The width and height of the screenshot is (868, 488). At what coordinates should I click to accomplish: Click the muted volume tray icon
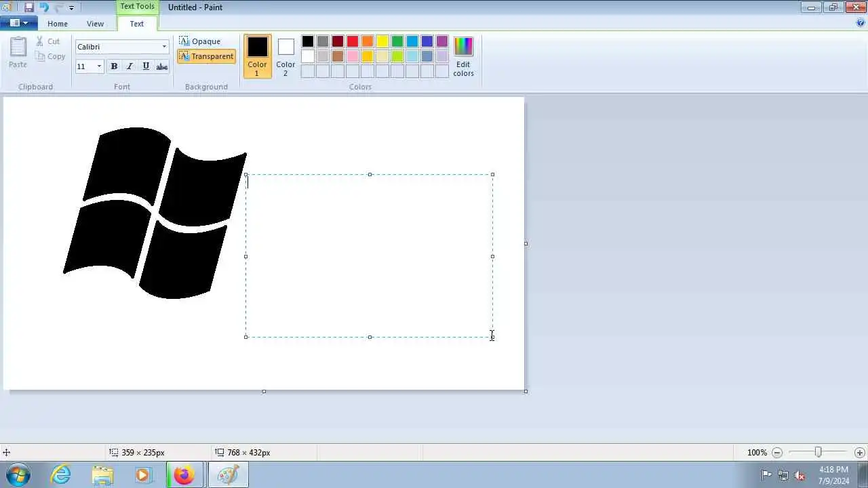coord(800,475)
